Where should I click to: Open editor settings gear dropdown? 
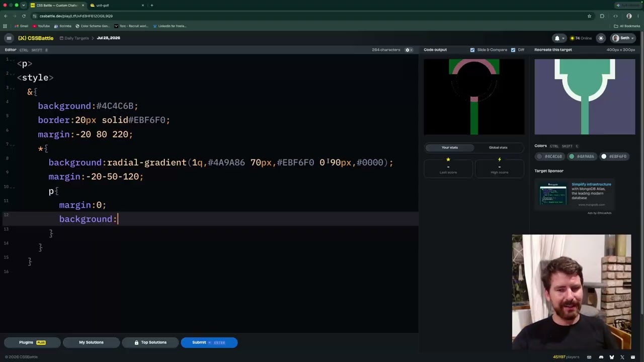click(x=409, y=50)
